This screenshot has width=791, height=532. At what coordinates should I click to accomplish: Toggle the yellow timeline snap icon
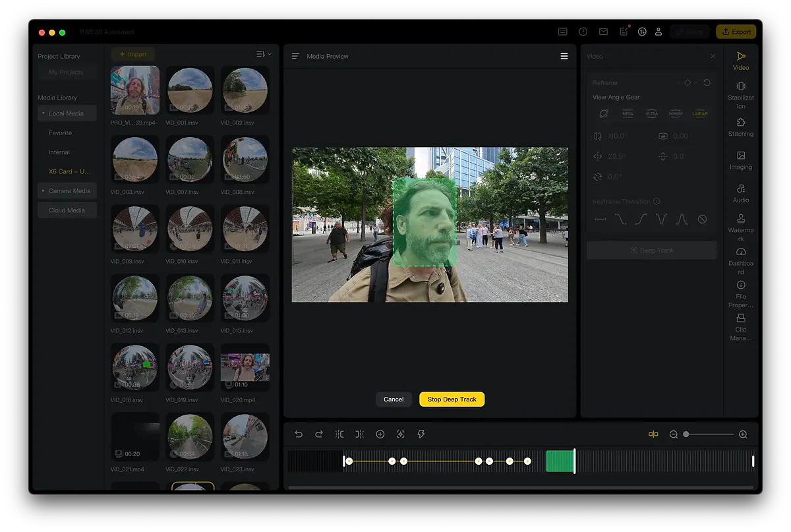653,434
